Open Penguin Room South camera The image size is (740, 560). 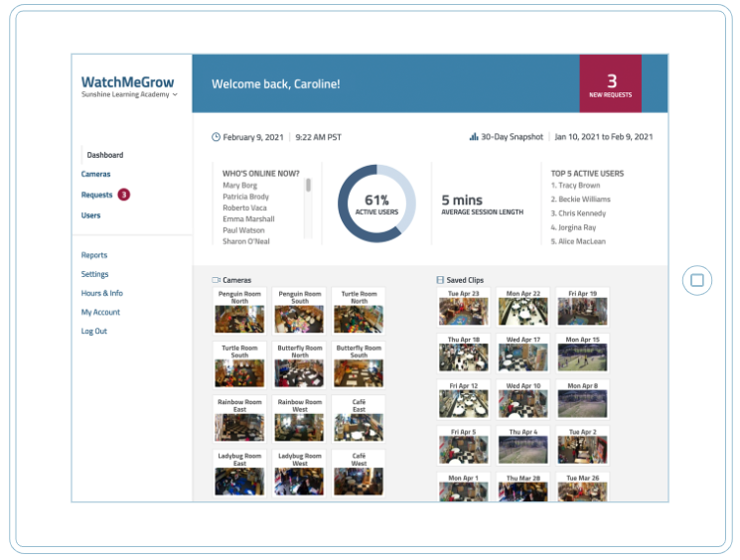coord(299,312)
